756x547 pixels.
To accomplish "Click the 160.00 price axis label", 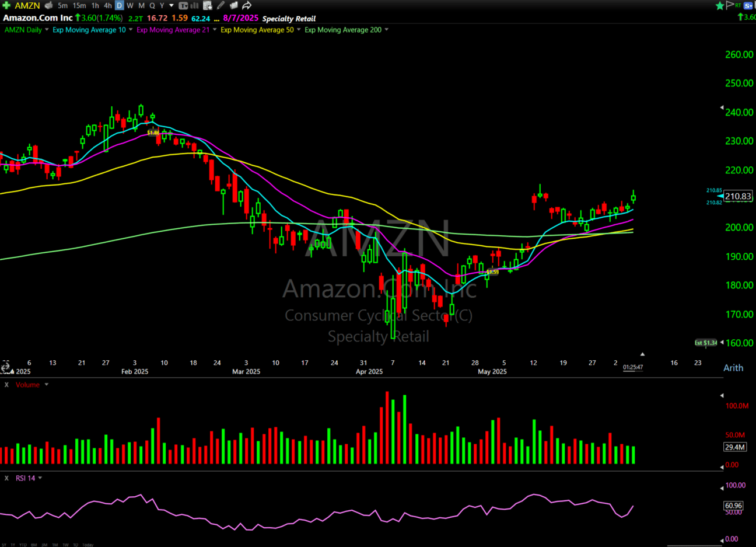I will [739, 343].
